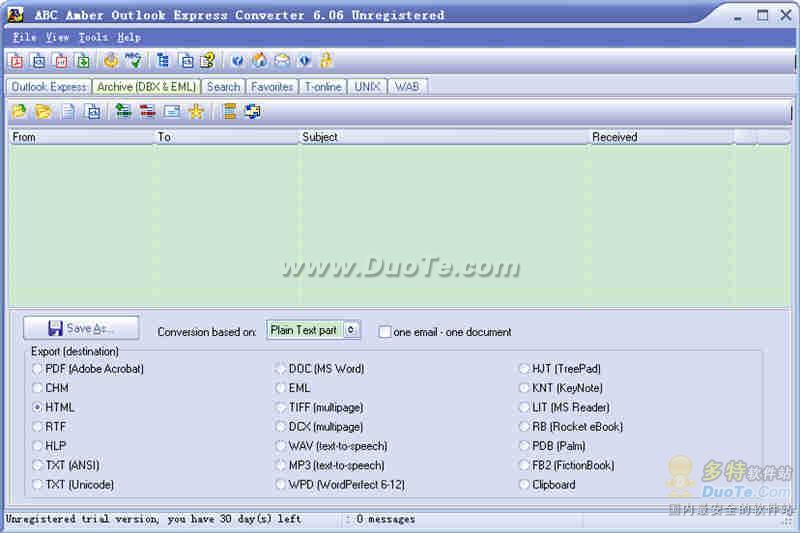Open help via the blue question mark icon

coord(237,61)
